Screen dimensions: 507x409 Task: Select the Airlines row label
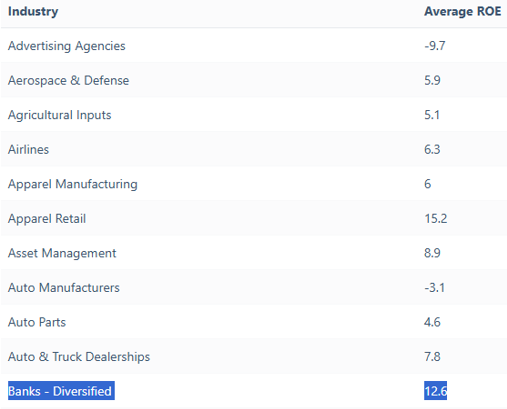[x=28, y=150]
